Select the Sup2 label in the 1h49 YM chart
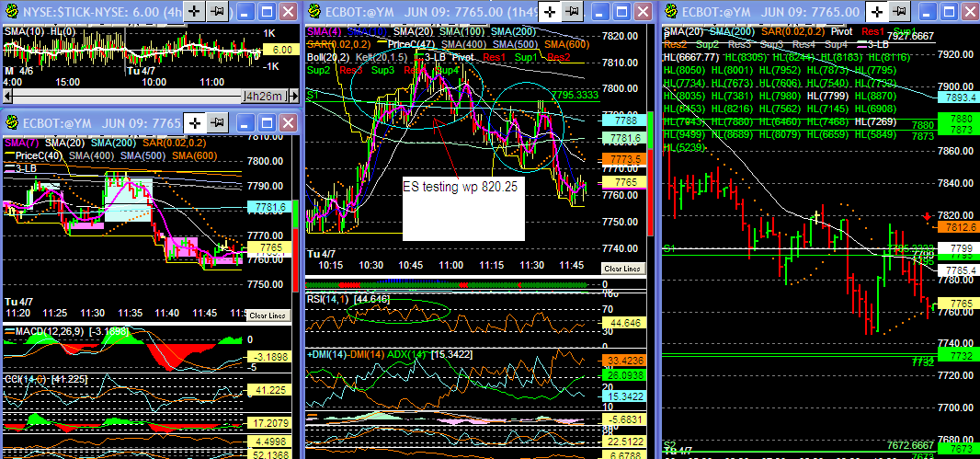 (x=319, y=69)
